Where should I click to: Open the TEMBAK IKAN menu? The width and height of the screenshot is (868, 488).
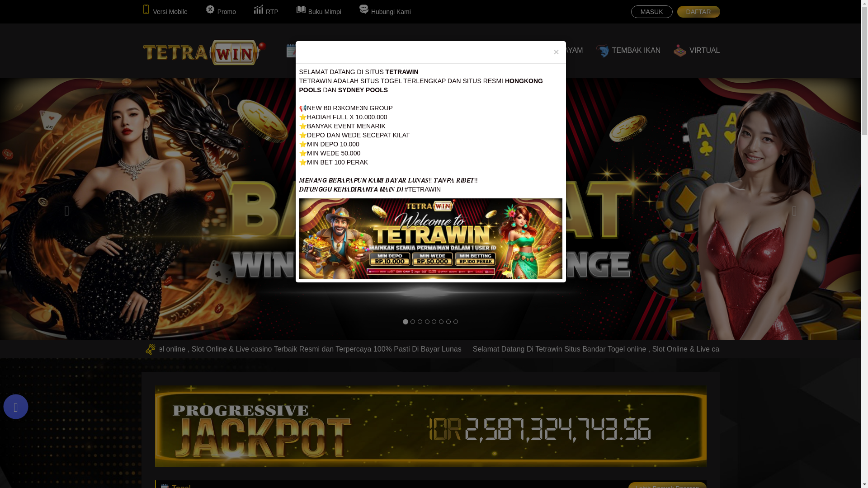pyautogui.click(x=628, y=51)
